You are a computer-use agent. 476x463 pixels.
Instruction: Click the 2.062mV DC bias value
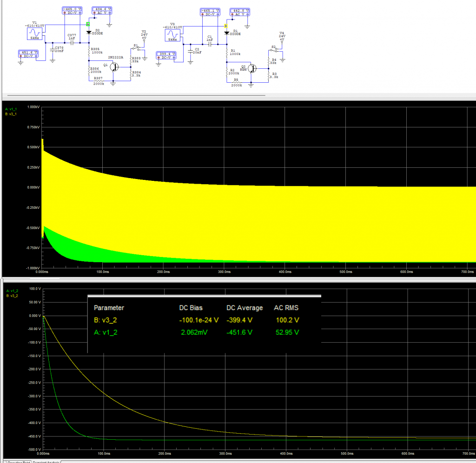coord(194,332)
